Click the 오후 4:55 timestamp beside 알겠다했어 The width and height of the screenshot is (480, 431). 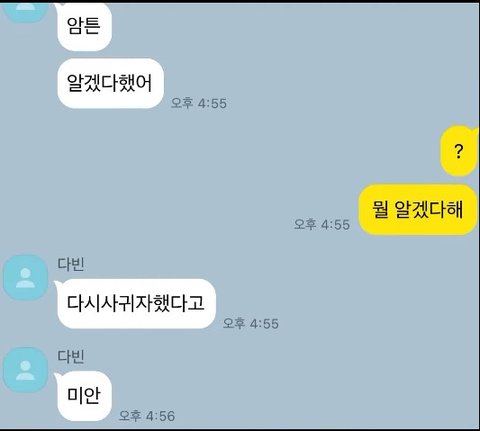tap(199, 103)
